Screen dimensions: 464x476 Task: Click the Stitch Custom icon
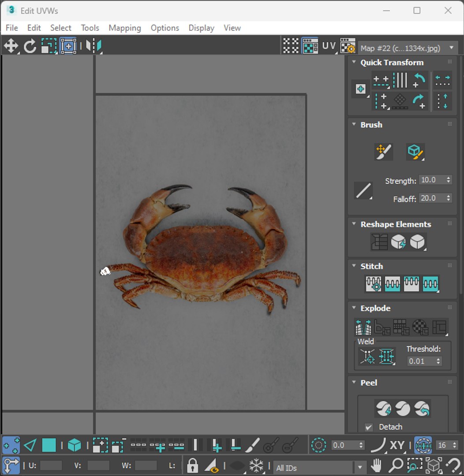(x=430, y=284)
